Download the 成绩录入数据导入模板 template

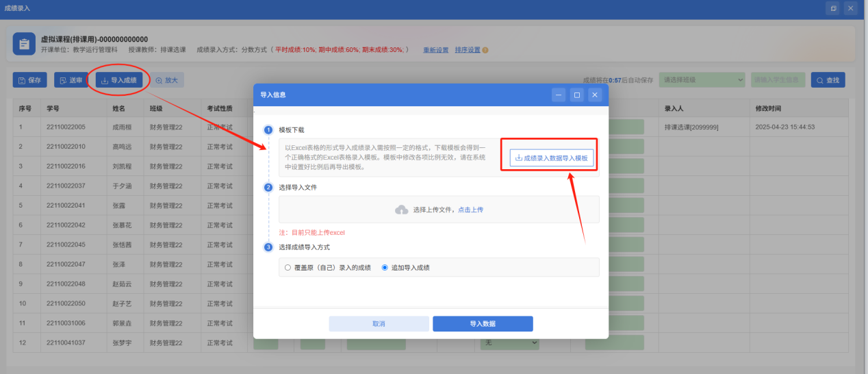(551, 158)
